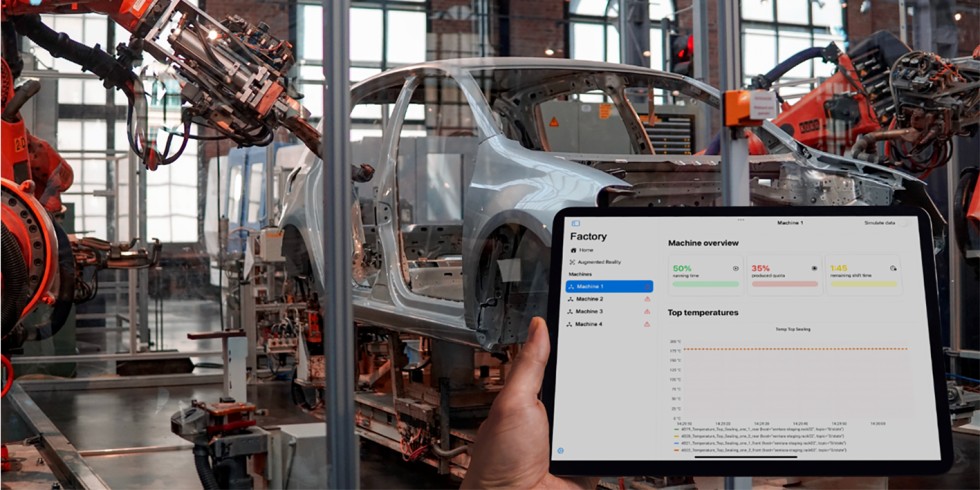Select Machine 2 in sidebar
The height and width of the screenshot is (490, 980).
[590, 299]
